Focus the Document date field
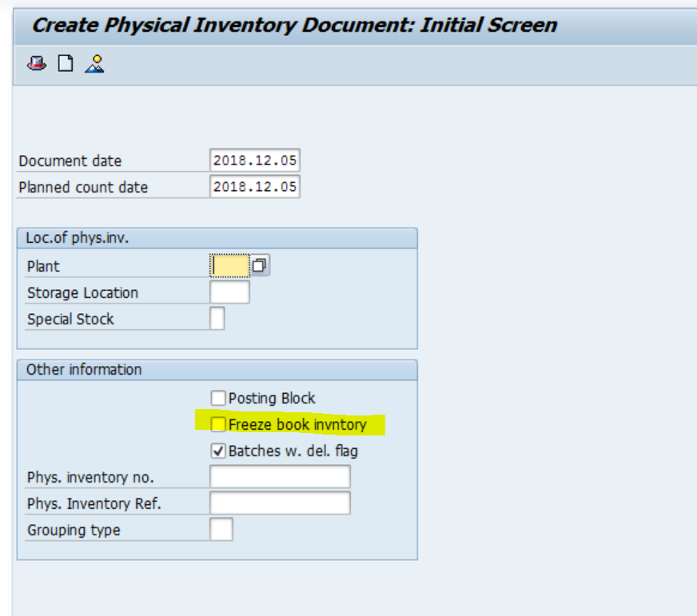The height and width of the screenshot is (616, 697). (x=255, y=160)
